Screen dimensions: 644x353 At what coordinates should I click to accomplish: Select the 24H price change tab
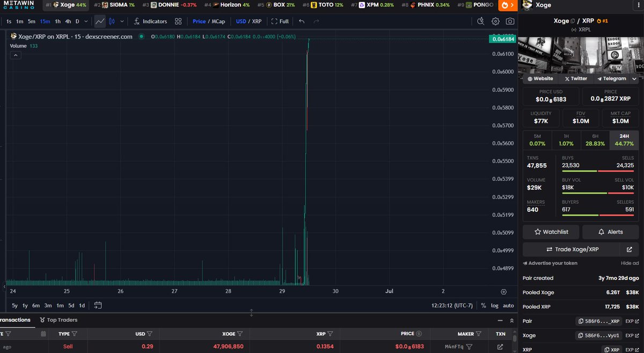point(624,141)
